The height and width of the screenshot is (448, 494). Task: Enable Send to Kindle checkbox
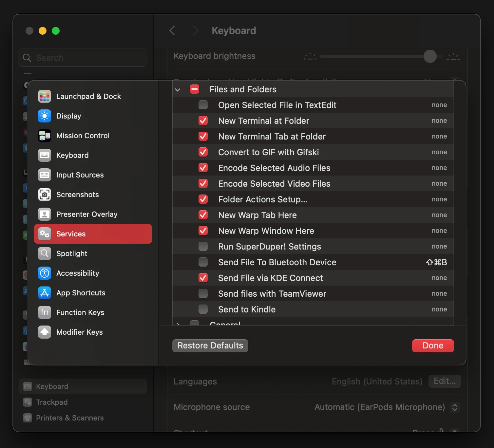[x=203, y=309]
